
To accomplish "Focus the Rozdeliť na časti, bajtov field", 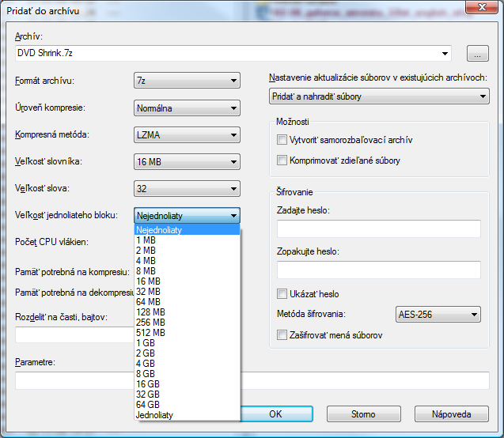I will click(74, 335).
